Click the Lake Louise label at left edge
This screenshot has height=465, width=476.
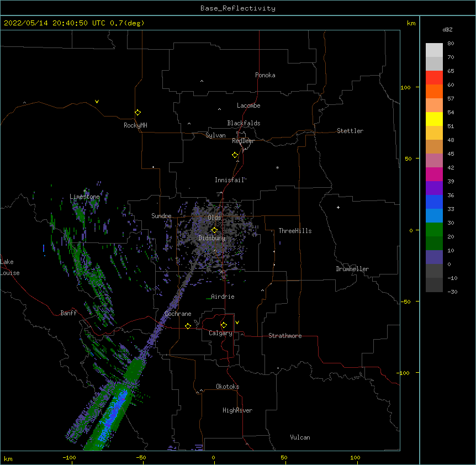(10, 267)
